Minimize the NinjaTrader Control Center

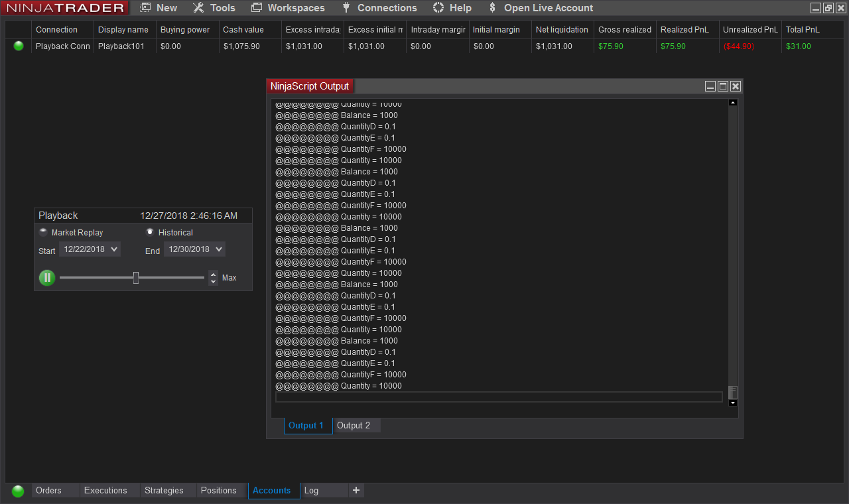pos(816,8)
